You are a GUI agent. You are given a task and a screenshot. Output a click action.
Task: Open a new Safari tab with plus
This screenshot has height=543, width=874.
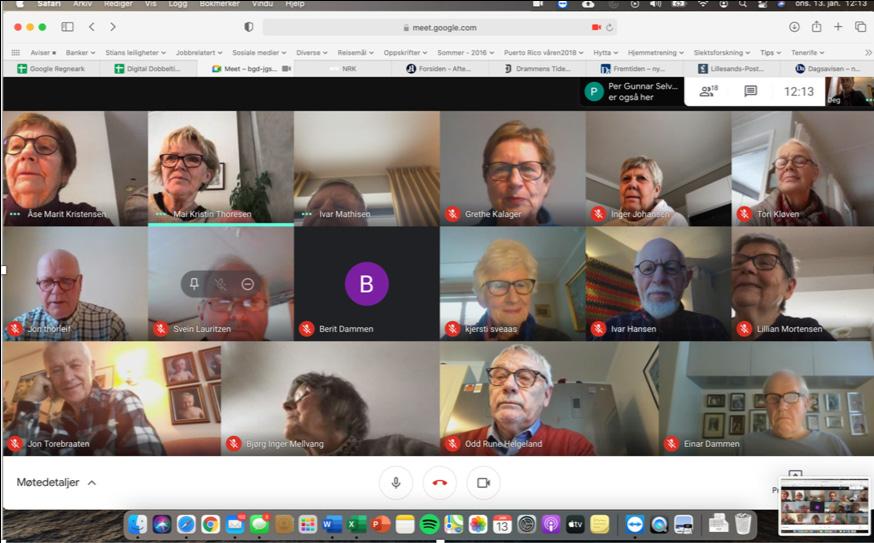(x=838, y=27)
